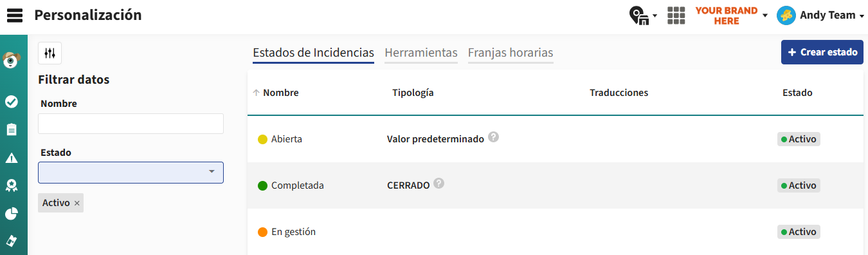Click the Crear estado button
Image resolution: width=868 pixels, height=255 pixels.
coord(822,52)
